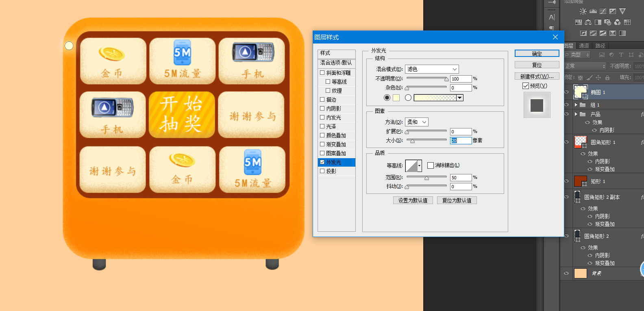Click the 不透明度 opacity slider in the dialog
644x311 pixels.
tap(427, 78)
